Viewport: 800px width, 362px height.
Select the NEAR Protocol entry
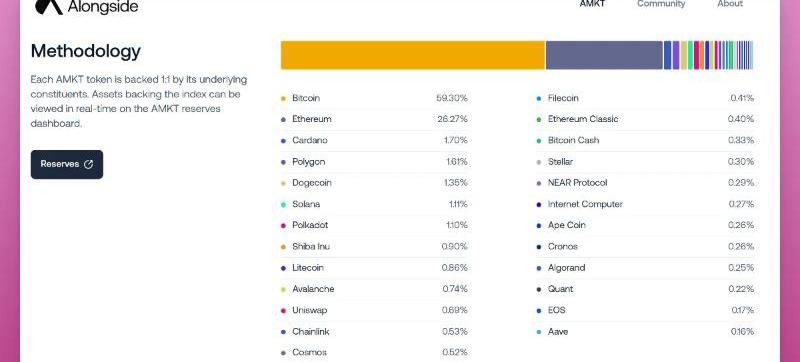tap(645, 183)
